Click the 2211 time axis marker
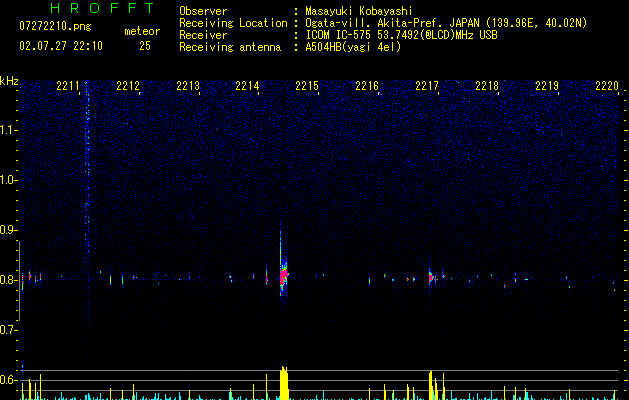 click(x=68, y=86)
